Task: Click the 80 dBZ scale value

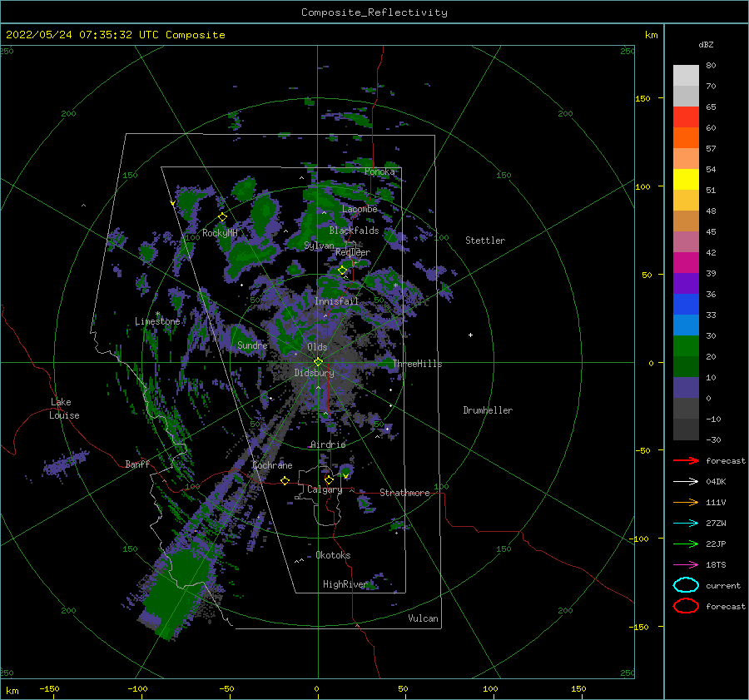Action: pyautogui.click(x=711, y=66)
